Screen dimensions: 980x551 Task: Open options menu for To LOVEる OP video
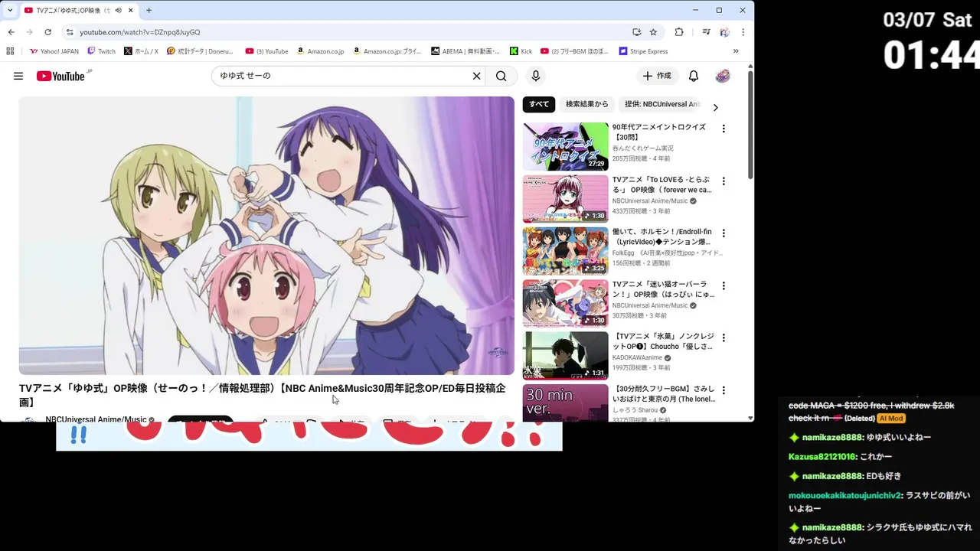724,181
